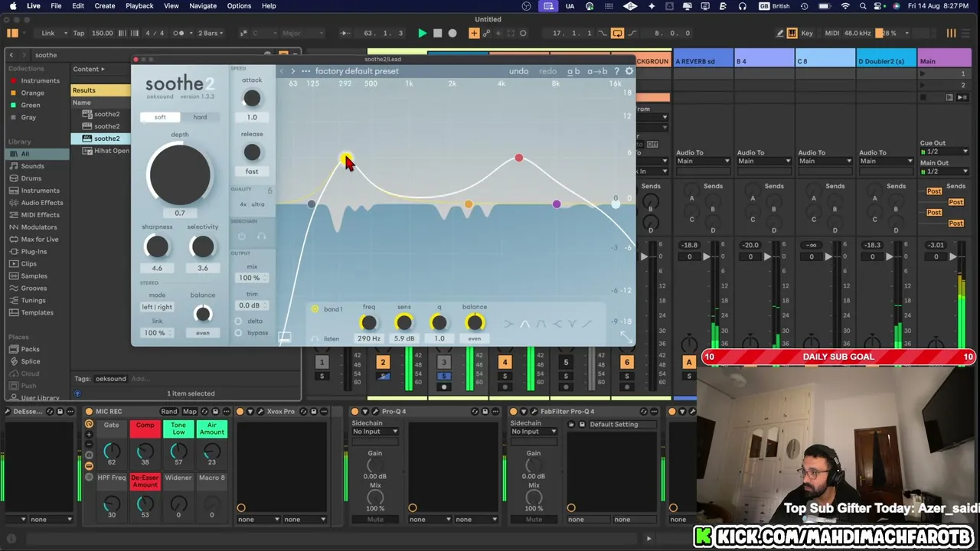Click the red band node on curve
The image size is (980, 551).
click(519, 158)
